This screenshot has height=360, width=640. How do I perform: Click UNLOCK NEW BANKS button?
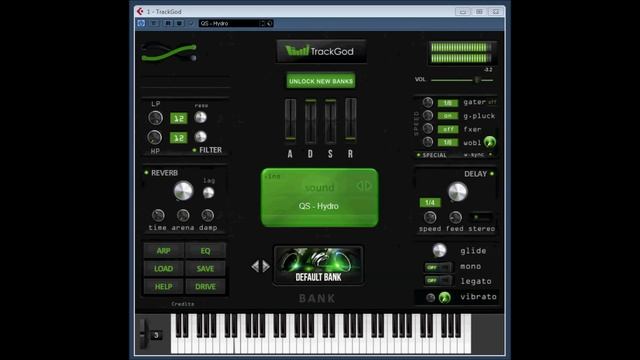coord(321,81)
